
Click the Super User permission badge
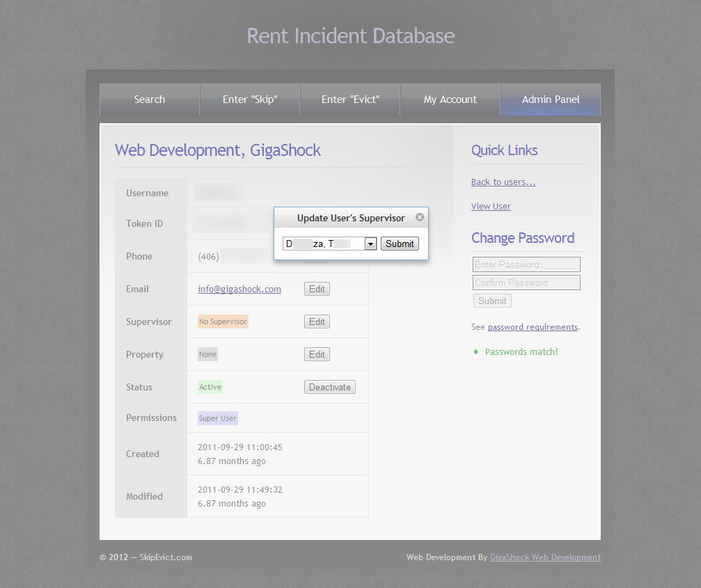[218, 418]
